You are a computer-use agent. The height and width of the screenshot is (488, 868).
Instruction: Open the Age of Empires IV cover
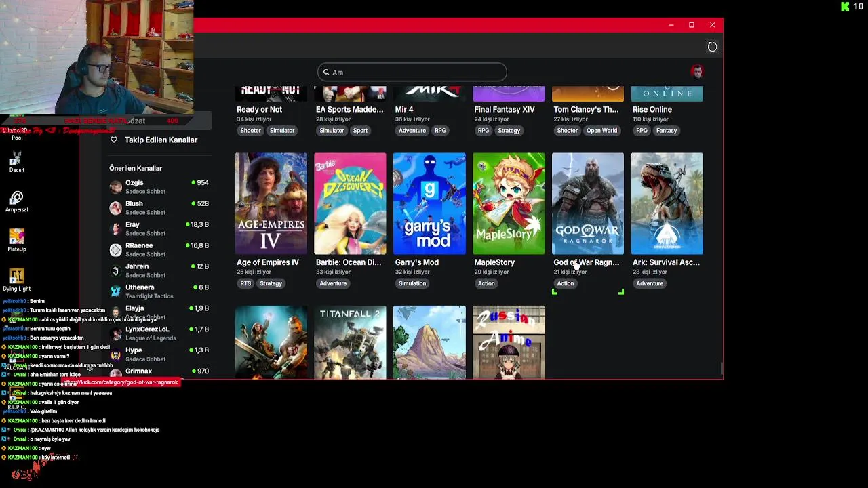[271, 203]
